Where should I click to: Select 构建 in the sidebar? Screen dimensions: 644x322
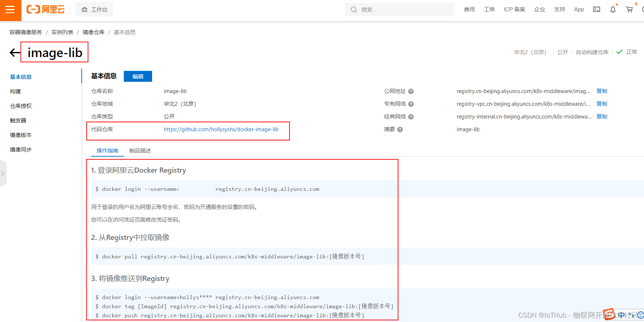[15, 91]
